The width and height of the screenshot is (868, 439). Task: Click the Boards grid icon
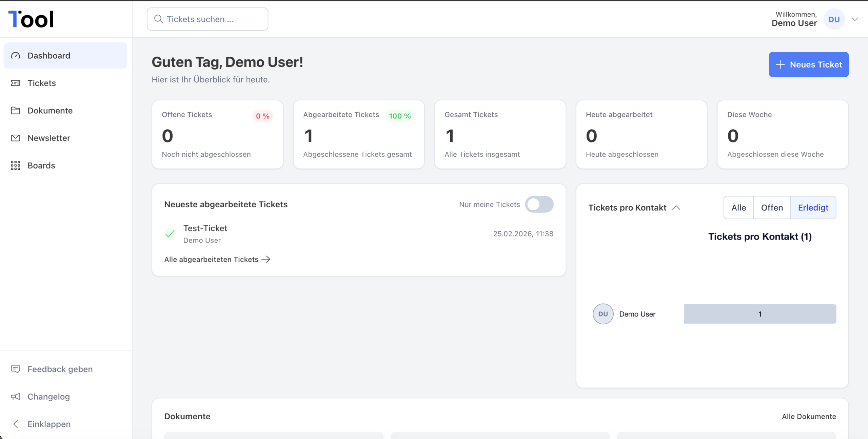point(16,166)
